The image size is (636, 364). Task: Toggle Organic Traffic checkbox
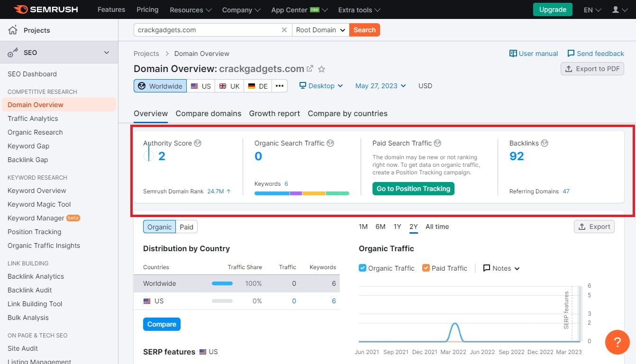coord(363,268)
